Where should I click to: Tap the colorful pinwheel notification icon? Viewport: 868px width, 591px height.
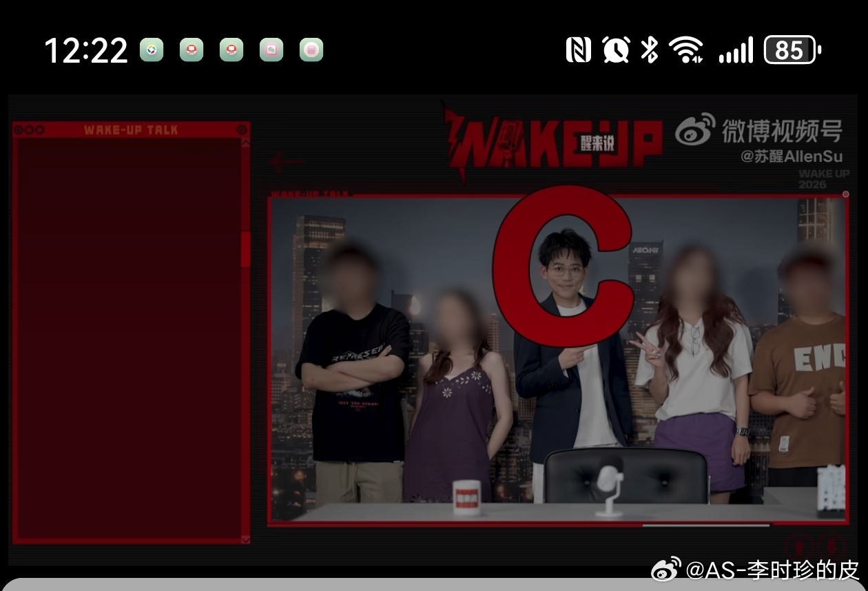152,50
